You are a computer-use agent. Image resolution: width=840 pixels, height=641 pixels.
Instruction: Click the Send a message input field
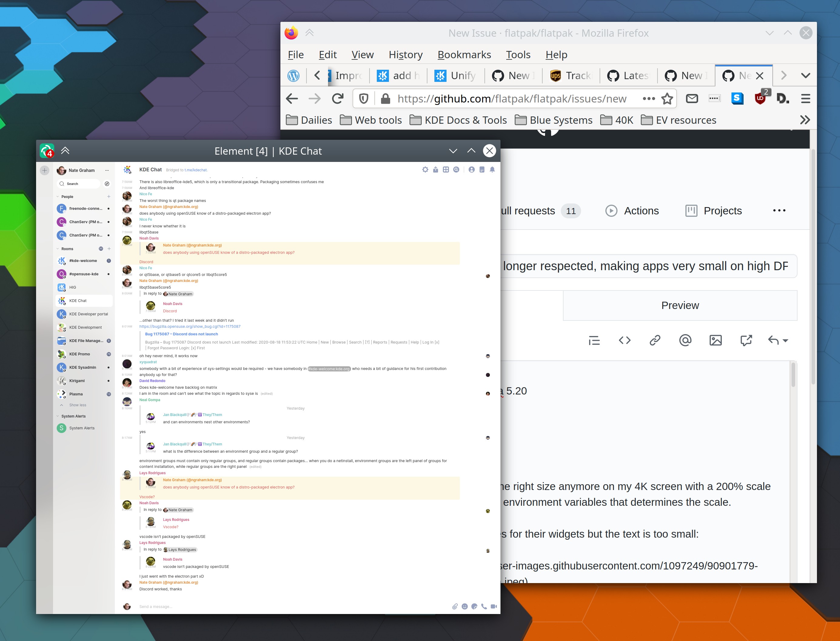267,607
